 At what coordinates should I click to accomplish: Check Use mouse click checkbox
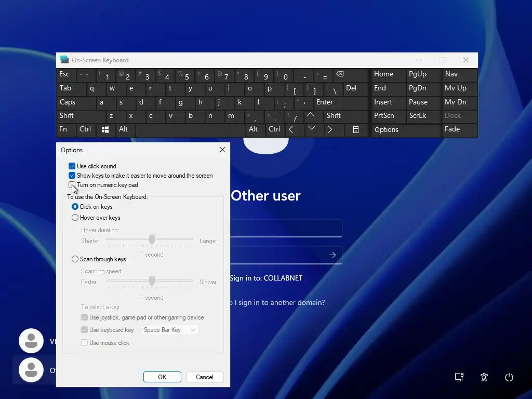[84, 343]
